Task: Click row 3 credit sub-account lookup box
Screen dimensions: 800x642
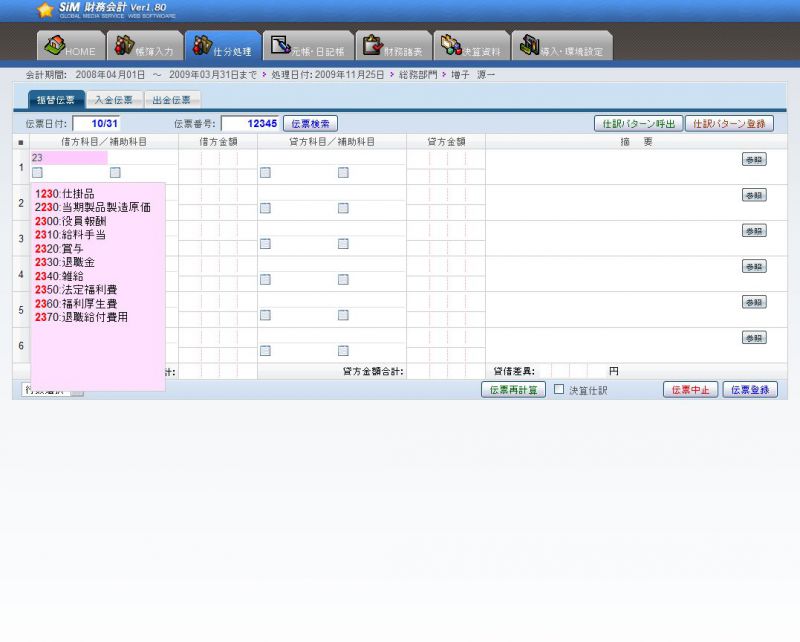Action: 343,244
